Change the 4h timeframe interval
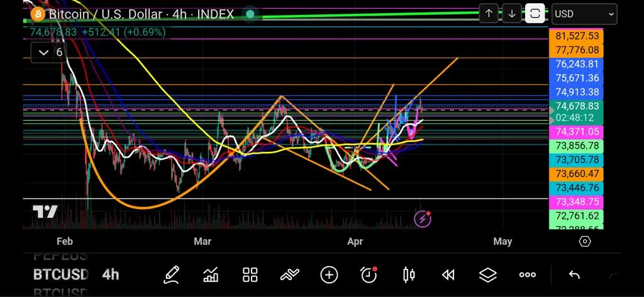This screenshot has height=297, width=644. click(x=111, y=275)
